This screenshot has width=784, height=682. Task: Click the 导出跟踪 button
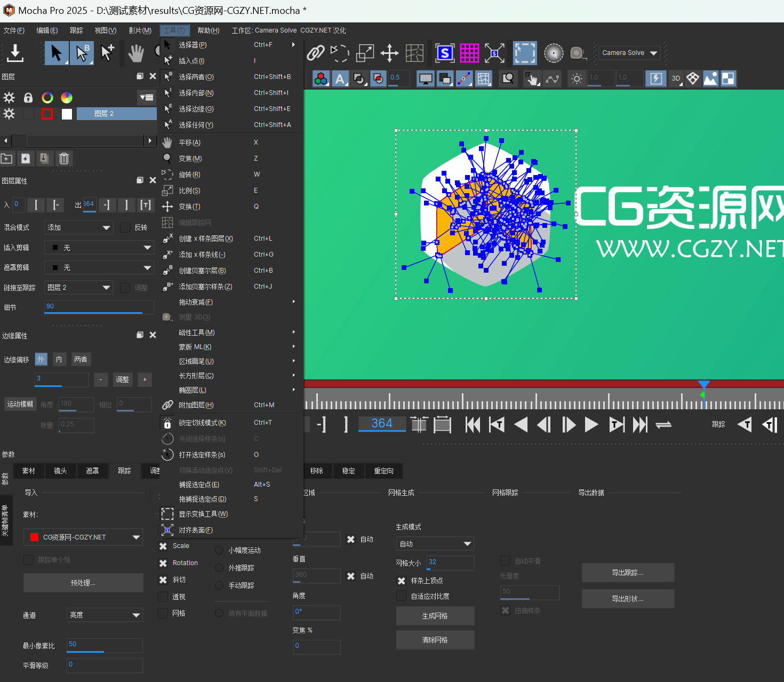coord(628,573)
